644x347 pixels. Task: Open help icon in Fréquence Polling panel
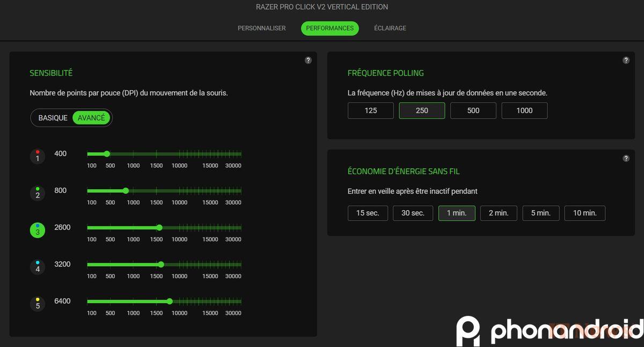pyautogui.click(x=626, y=60)
